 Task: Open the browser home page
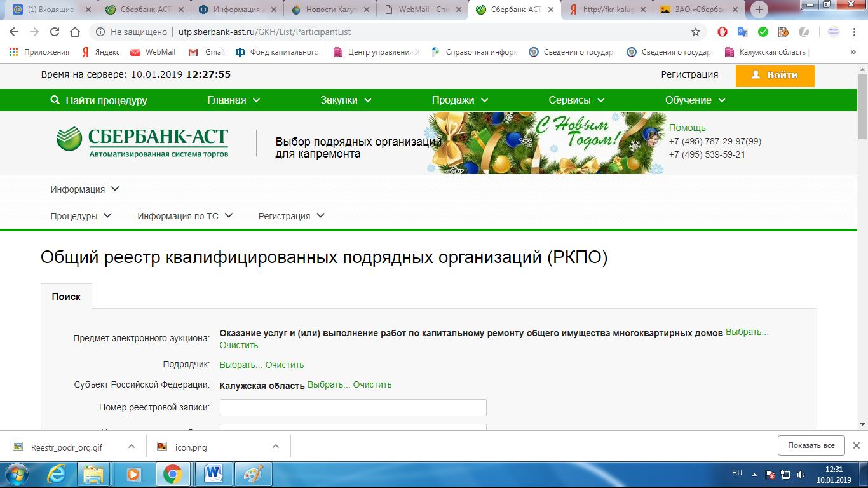pyautogui.click(x=75, y=32)
